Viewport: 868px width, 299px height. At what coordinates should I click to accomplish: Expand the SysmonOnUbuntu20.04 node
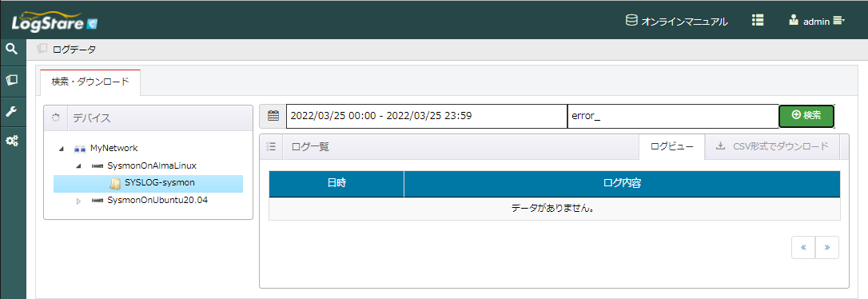point(78,201)
